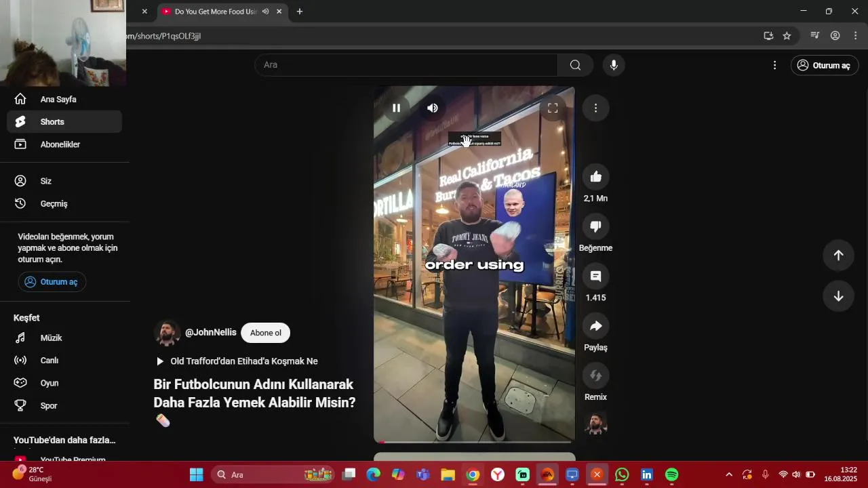Open WhatsApp from taskbar
The width and height of the screenshot is (868, 488).
622,474
